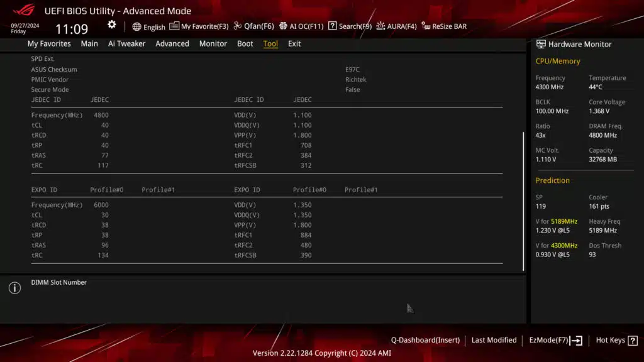Click the Search question-mark icon
The height and width of the screenshot is (362, 644).
click(332, 26)
